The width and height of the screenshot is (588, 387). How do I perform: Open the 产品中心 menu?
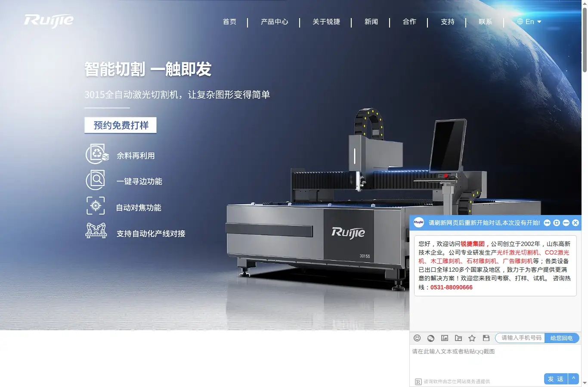point(275,21)
